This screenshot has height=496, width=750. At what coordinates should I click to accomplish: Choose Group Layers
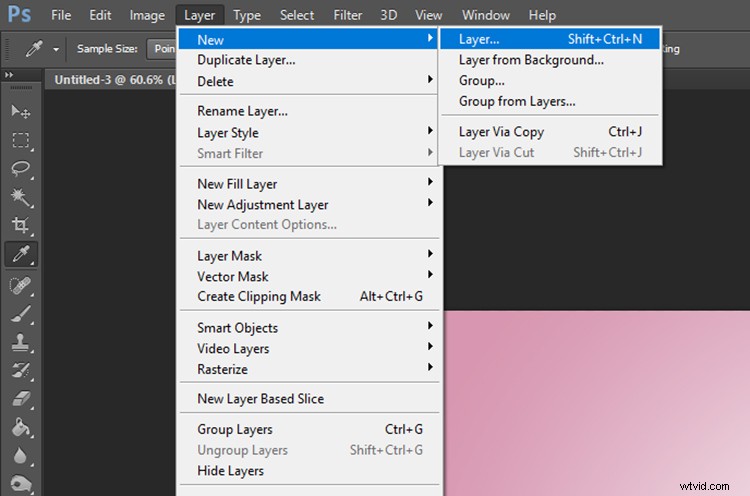[x=308, y=429]
